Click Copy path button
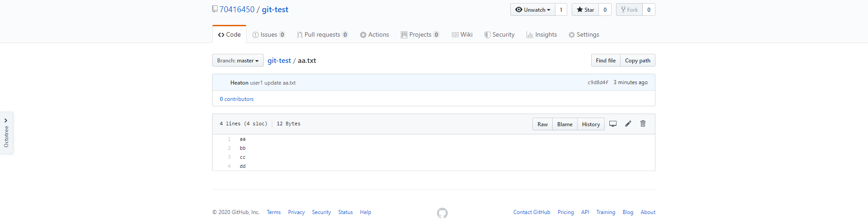This screenshot has width=868, height=219. pyautogui.click(x=638, y=61)
